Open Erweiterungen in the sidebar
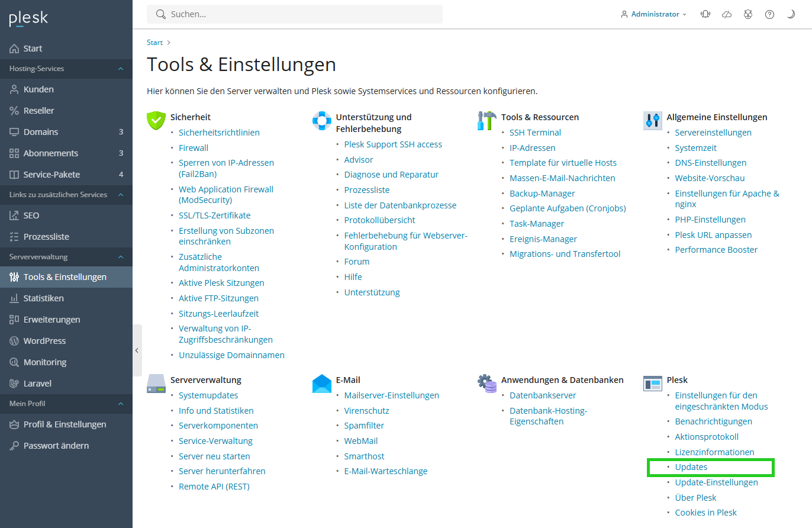Image resolution: width=812 pixels, height=528 pixels. (x=66, y=320)
